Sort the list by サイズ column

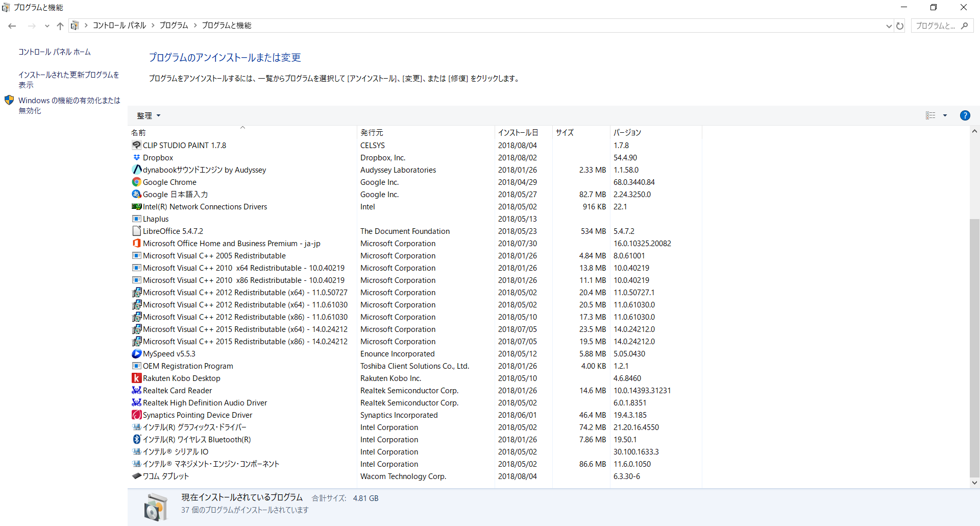click(581, 132)
